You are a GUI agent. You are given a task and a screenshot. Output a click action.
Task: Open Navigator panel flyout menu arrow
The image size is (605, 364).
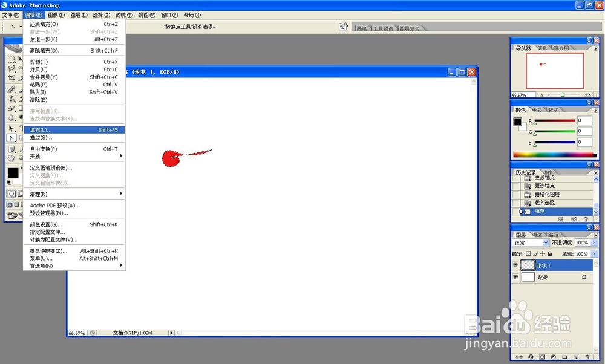tap(596, 48)
